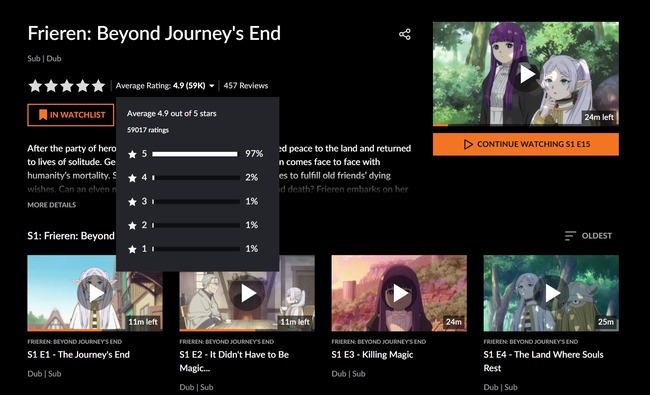Click Continue Watching S1 E15 button
Viewport: 650px width, 395px height.
pyautogui.click(x=526, y=144)
